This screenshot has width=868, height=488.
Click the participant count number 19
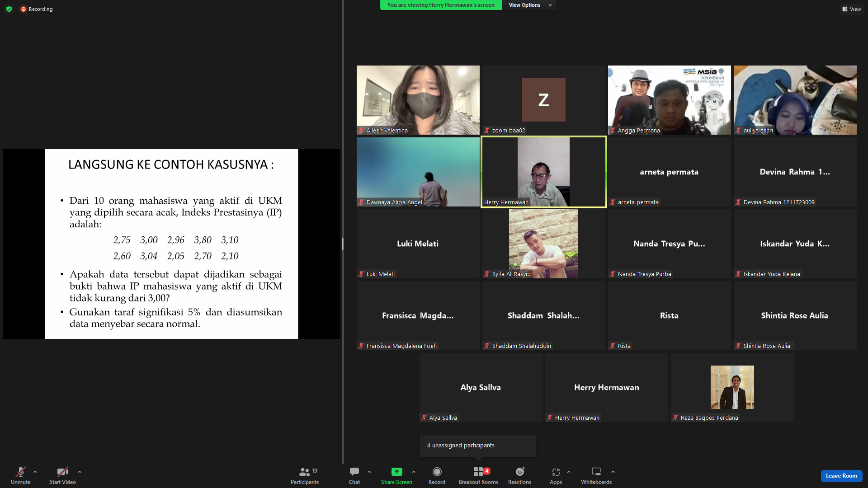315,471
